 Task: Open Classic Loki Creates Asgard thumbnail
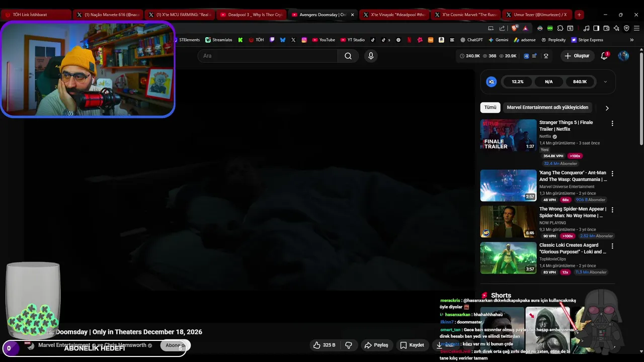(508, 258)
